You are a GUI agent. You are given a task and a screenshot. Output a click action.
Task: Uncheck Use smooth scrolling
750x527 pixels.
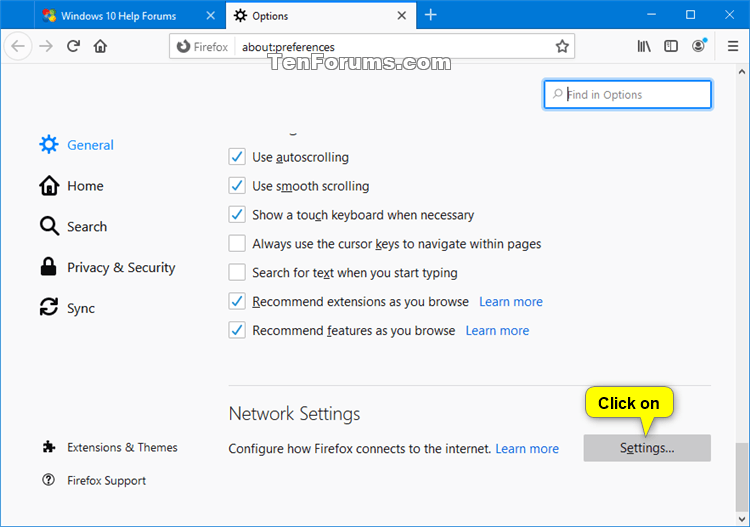tap(237, 186)
